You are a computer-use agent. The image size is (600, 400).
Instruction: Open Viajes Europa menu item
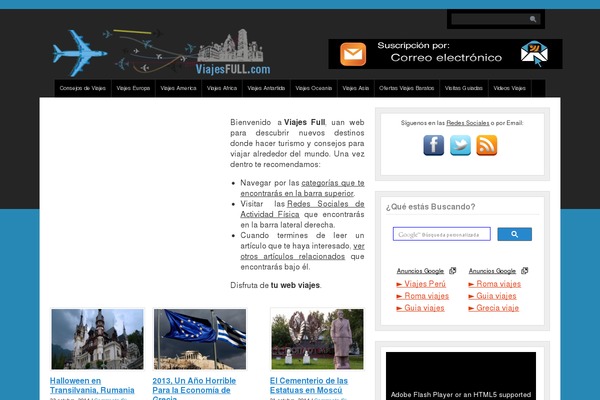[x=133, y=88]
